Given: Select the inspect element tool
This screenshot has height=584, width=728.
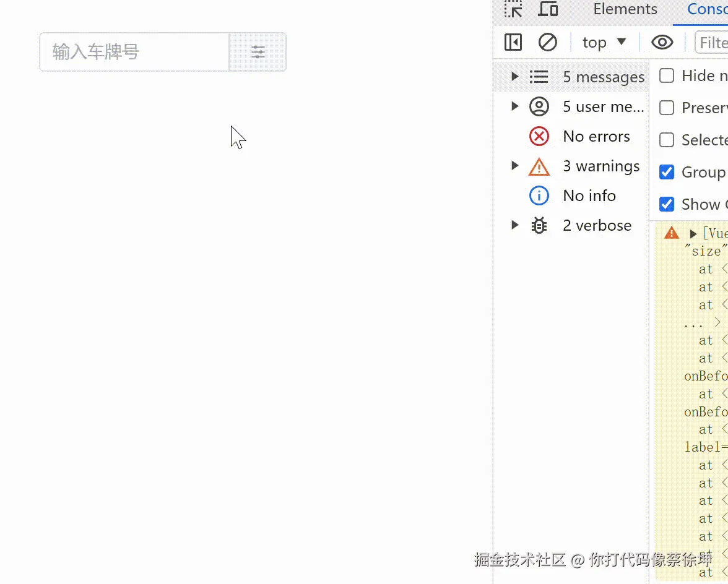Looking at the screenshot, I should 513,9.
